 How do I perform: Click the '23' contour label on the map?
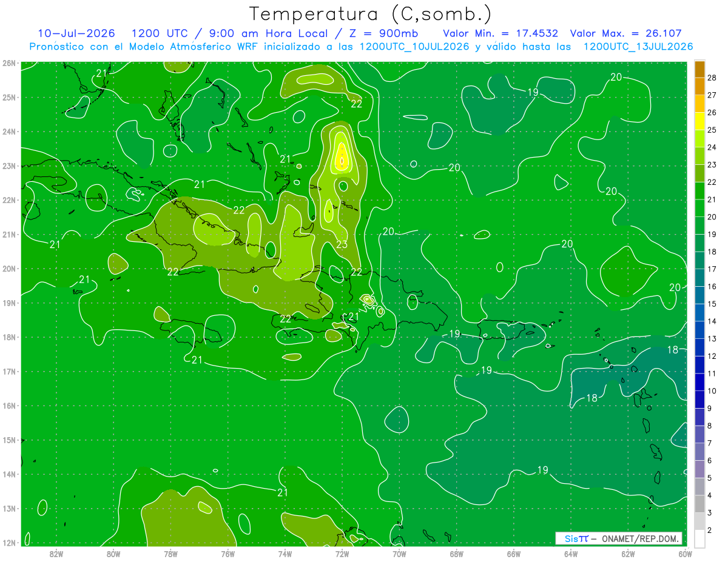click(342, 245)
